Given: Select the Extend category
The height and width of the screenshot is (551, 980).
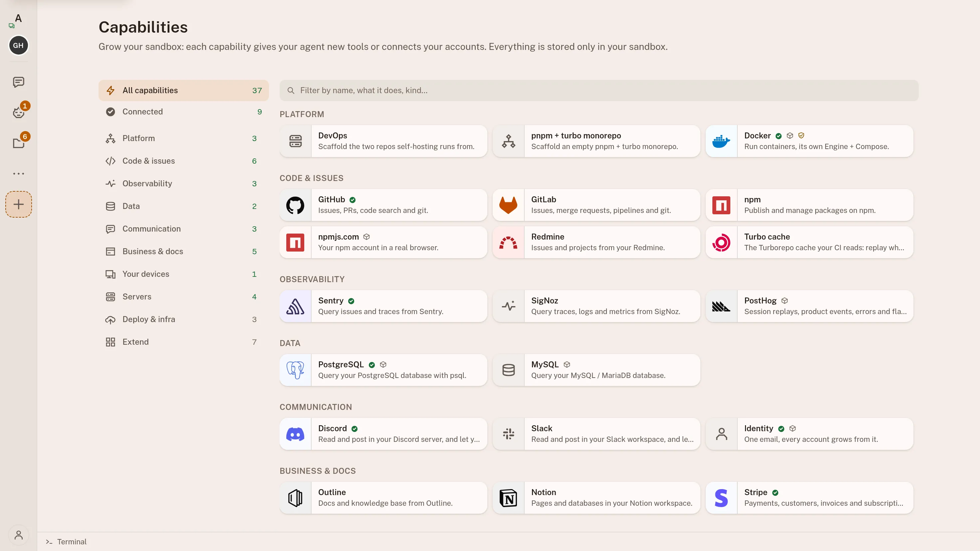Looking at the screenshot, I should [x=183, y=342].
